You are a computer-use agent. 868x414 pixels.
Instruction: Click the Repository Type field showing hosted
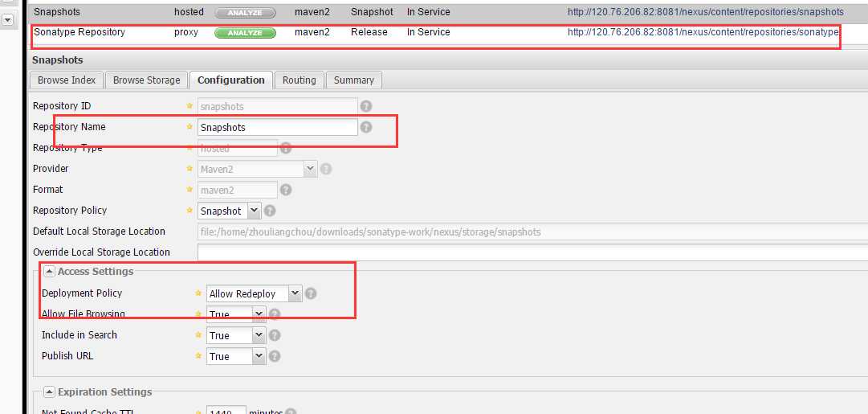[238, 149]
